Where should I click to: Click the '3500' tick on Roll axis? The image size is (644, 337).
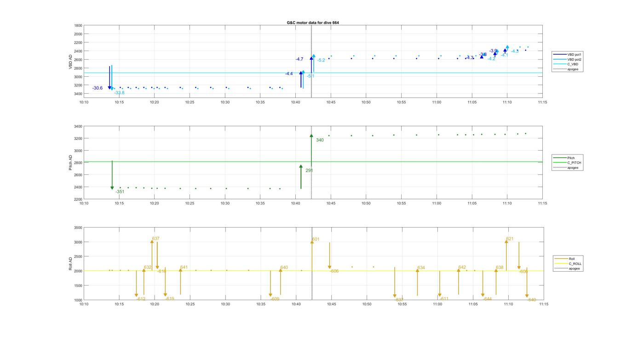pyautogui.click(x=78, y=228)
